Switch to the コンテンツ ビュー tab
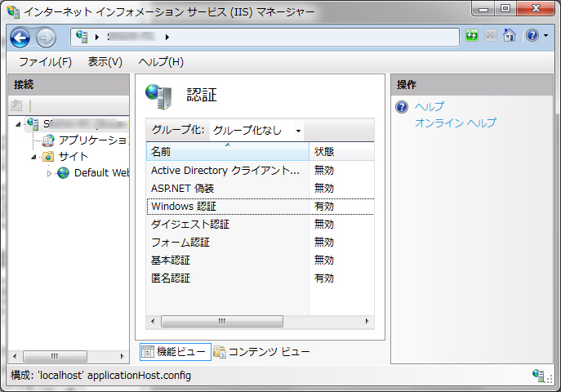The height and width of the screenshot is (392, 561). (261, 352)
